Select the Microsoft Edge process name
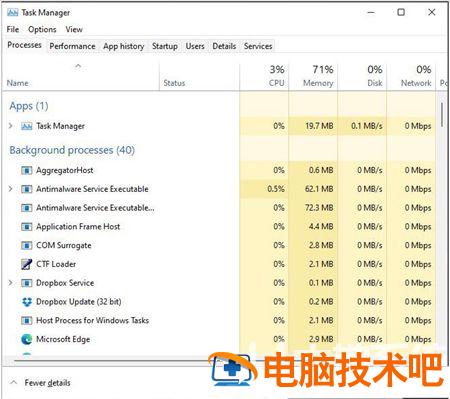 (63, 339)
